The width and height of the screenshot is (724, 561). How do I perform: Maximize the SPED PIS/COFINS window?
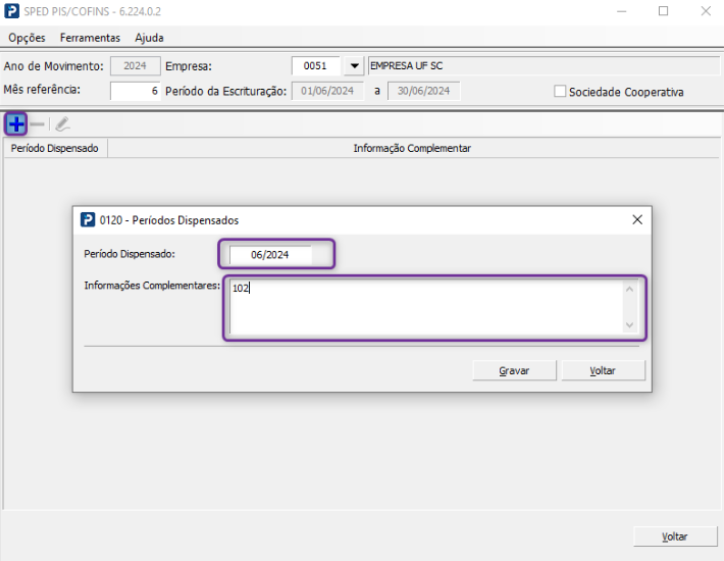coord(664,11)
